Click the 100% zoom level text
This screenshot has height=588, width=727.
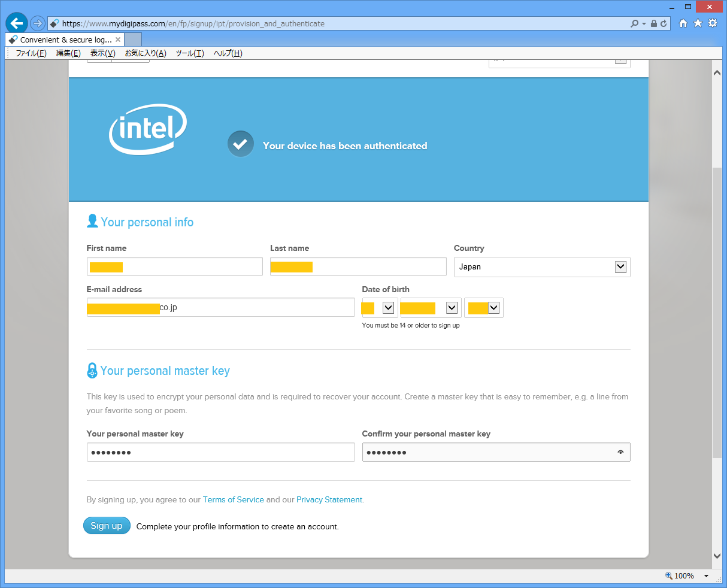click(684, 576)
